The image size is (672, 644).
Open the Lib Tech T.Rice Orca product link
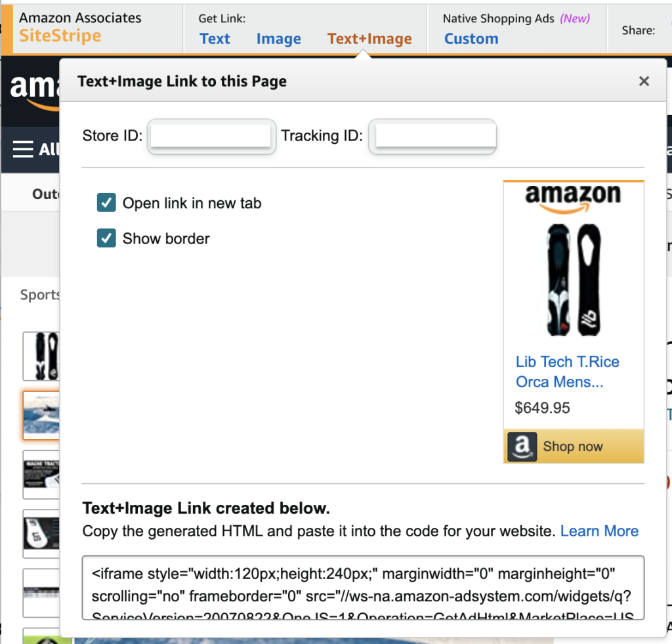click(567, 372)
